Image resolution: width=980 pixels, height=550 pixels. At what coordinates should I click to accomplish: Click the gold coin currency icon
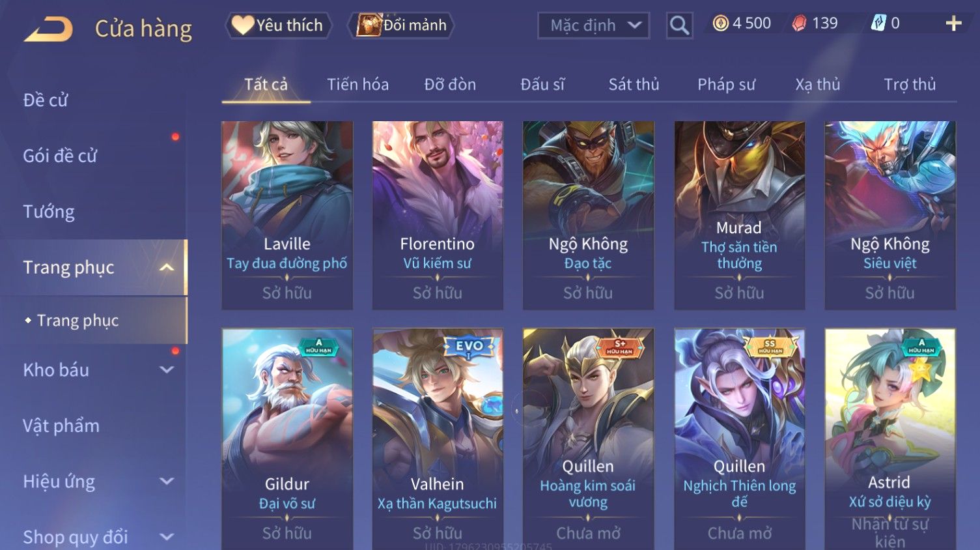tap(720, 24)
